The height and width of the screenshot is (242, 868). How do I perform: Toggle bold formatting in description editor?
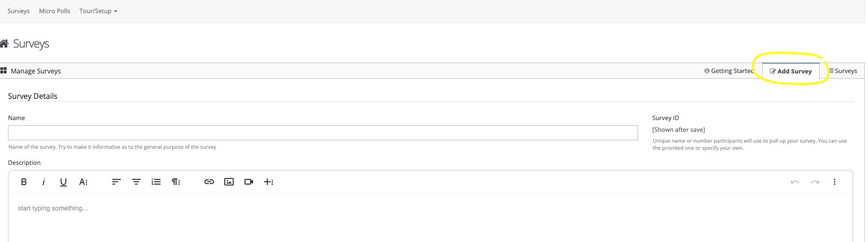click(x=24, y=182)
